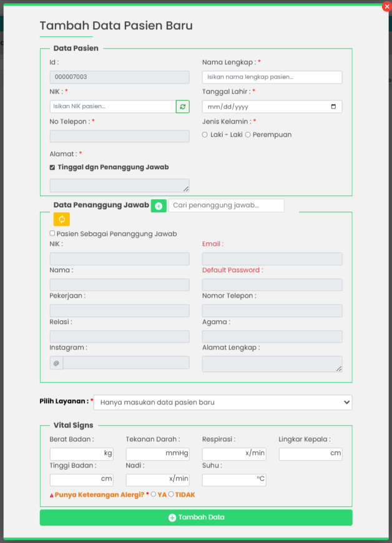Viewport: 392px width, 543px height.
Task: Click green plus icon beside Data Penanggung Jawab
Action: pyautogui.click(x=159, y=205)
